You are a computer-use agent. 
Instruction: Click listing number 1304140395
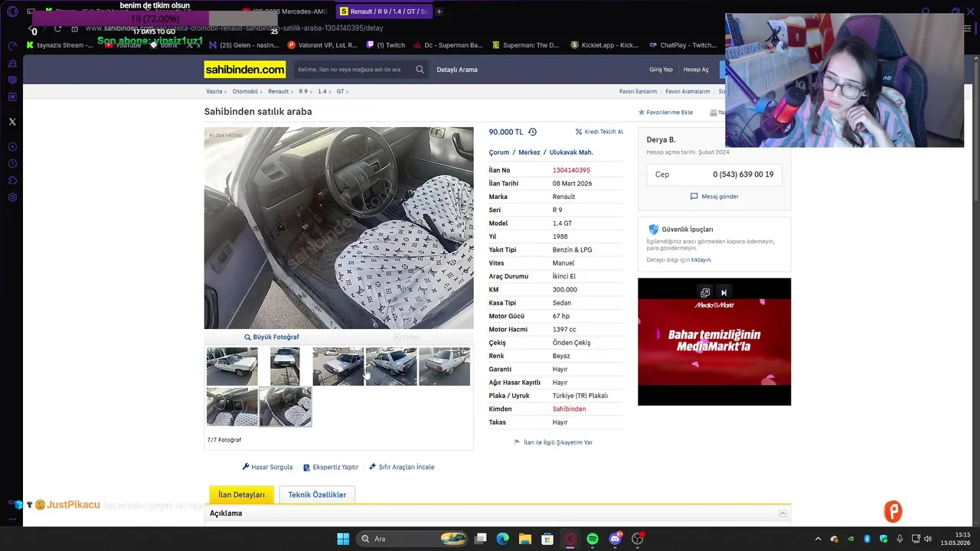click(571, 170)
